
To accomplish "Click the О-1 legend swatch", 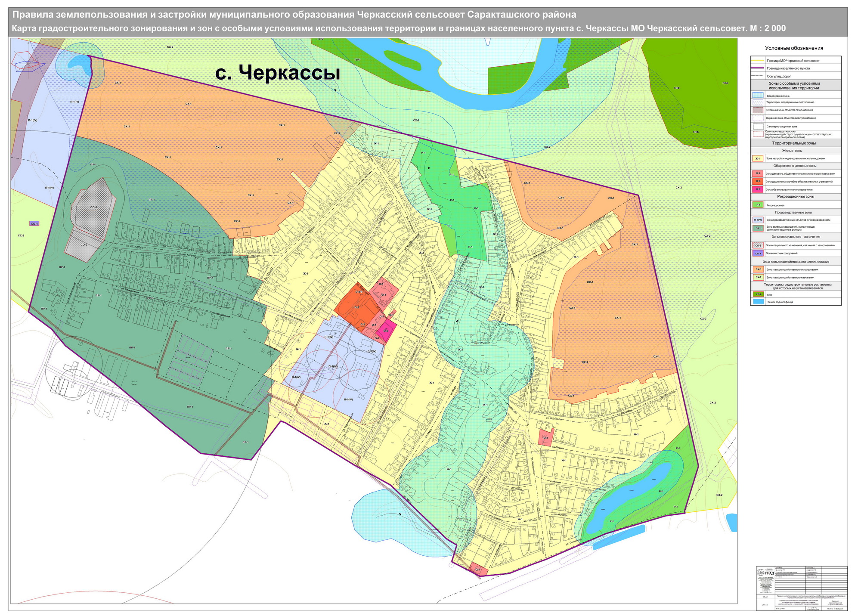I will [758, 173].
